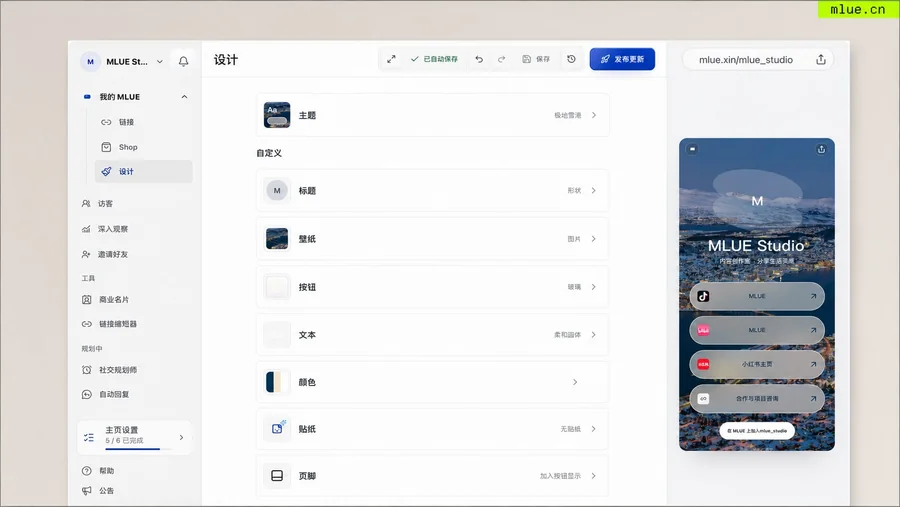Expand the 颜色 row chevron
This screenshot has width=900, height=507.
coord(575,382)
